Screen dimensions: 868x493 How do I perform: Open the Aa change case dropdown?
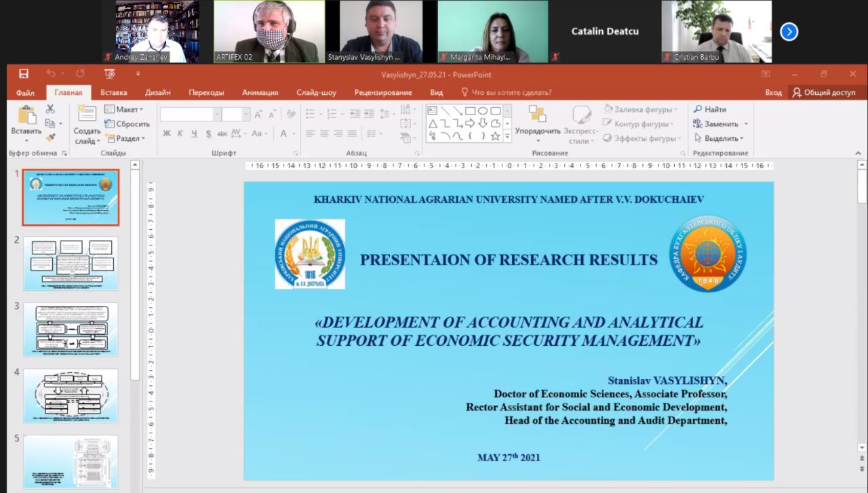(260, 134)
